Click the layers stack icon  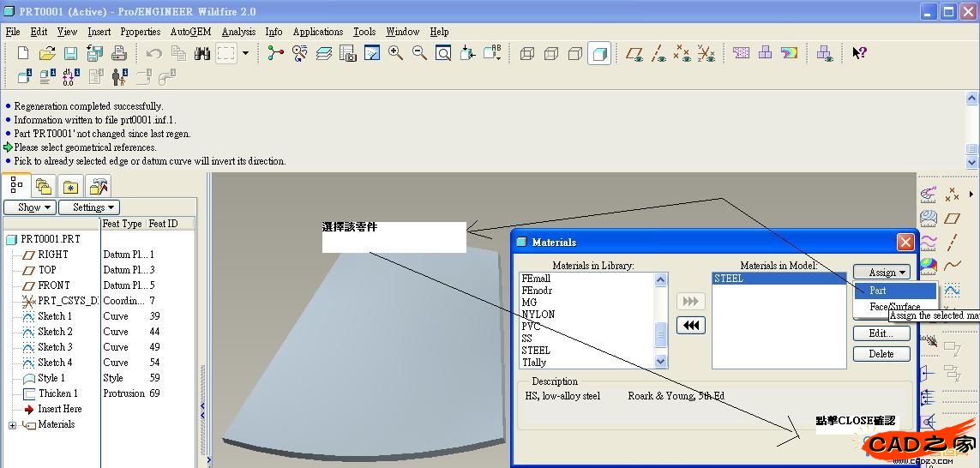coord(323,53)
